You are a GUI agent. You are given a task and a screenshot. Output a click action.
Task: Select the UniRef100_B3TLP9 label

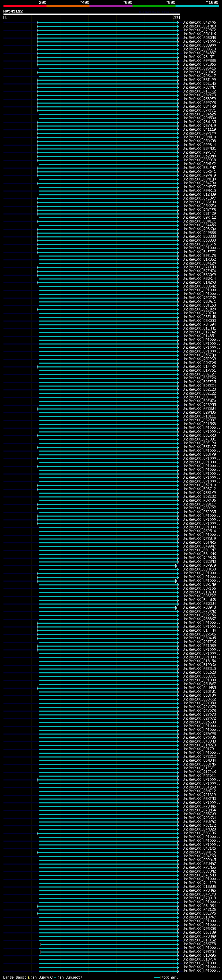tap(199, 80)
